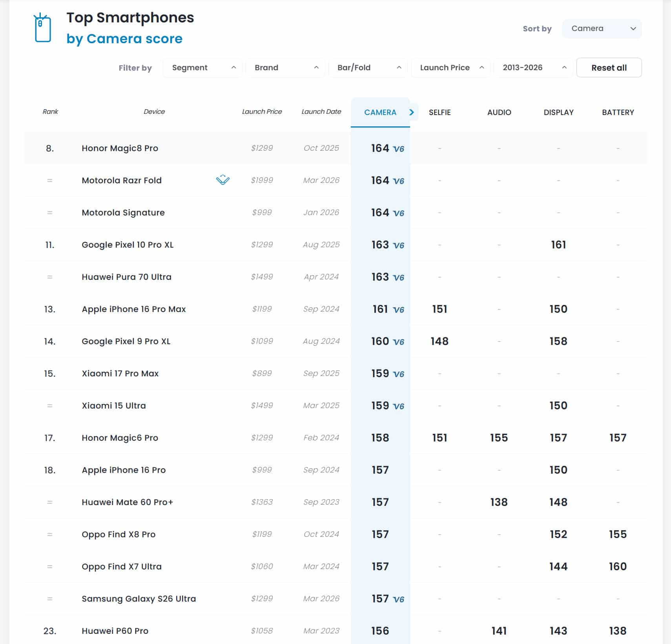This screenshot has height=644, width=671.
Task: Open the Launch Price filter
Action: tap(450, 68)
